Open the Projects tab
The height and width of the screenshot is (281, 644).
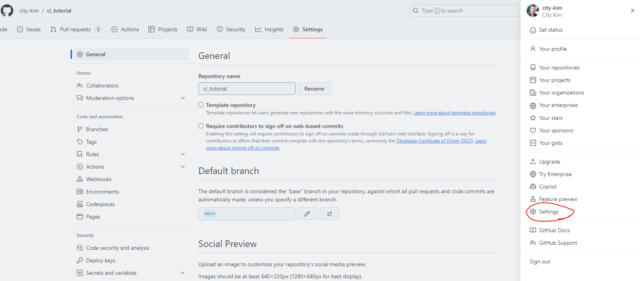coord(163,29)
